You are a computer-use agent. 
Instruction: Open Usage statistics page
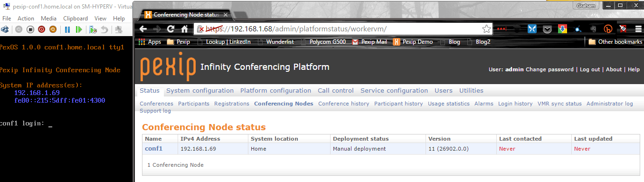tap(449, 104)
